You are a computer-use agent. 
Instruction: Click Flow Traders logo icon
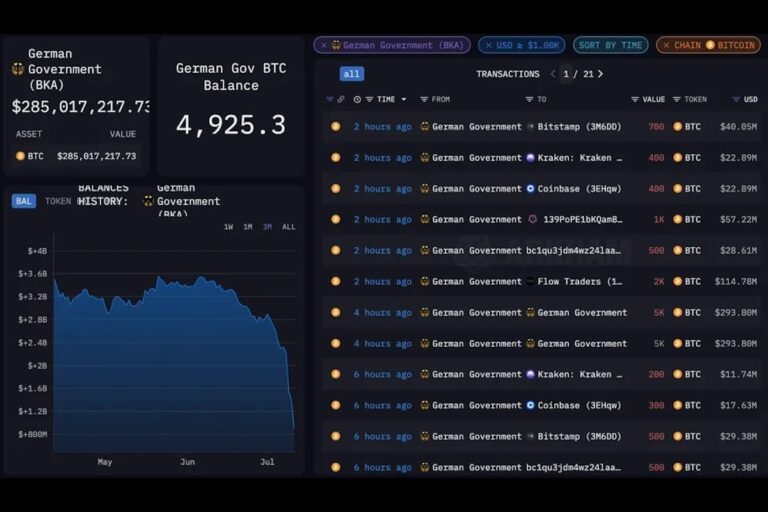(530, 281)
